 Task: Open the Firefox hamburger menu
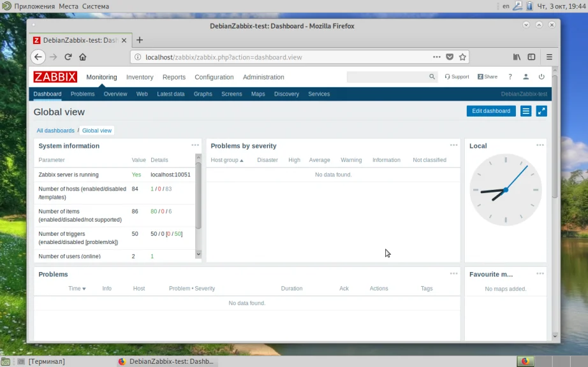[549, 57]
